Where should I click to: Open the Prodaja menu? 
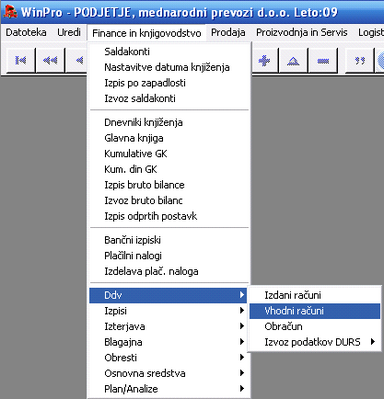pos(228,33)
